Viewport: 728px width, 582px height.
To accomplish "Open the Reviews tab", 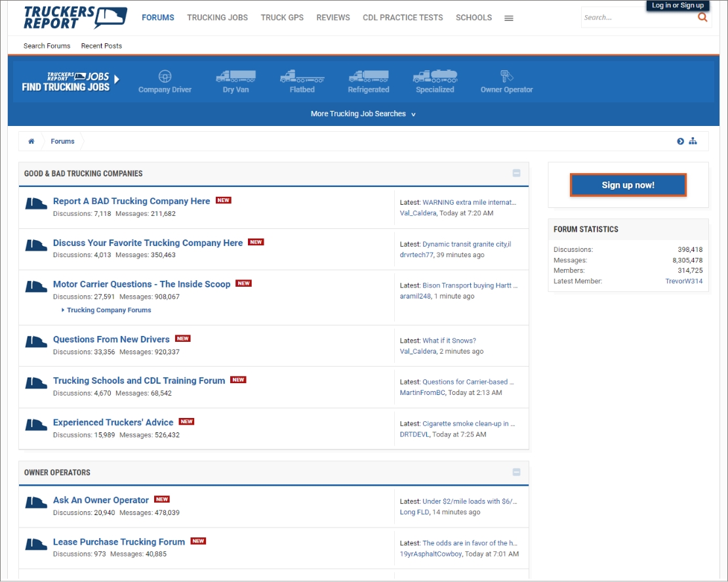I will [x=333, y=18].
